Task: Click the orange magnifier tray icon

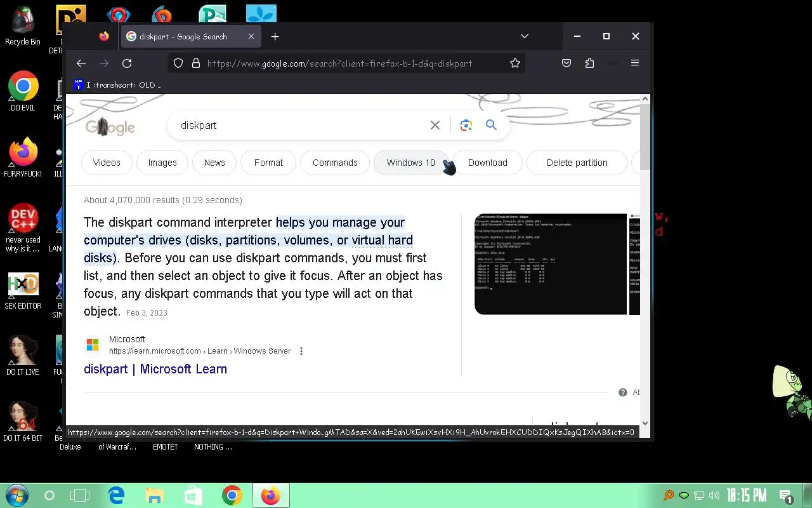Action: point(668,495)
